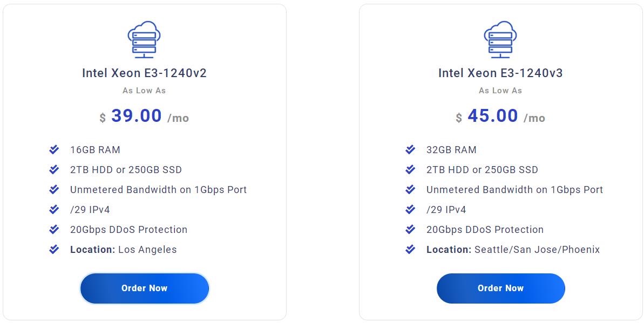Click the checkmark next to Los Angeles location
This screenshot has height=323, width=644.
[x=54, y=250]
